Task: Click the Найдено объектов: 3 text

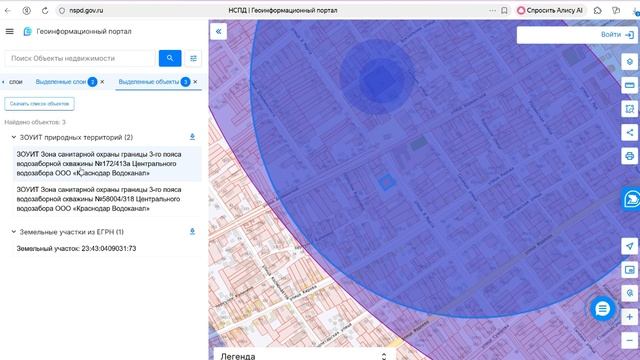Action: click(35, 122)
